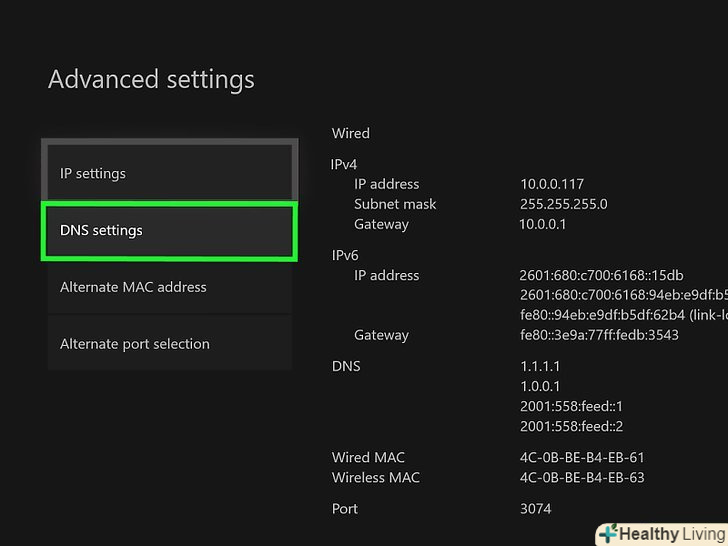Click the secondary DNS value 1.0.0.1

(x=540, y=386)
